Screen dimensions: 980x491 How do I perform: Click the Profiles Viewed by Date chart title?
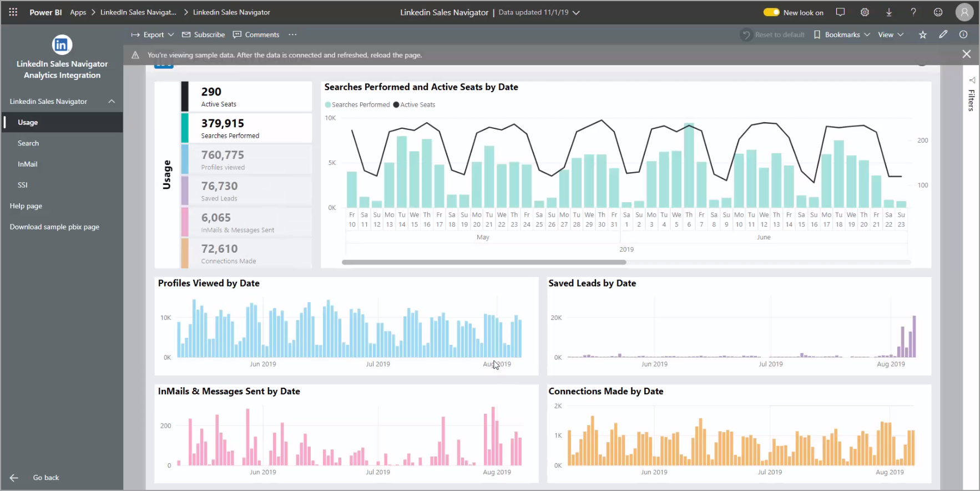tap(209, 283)
